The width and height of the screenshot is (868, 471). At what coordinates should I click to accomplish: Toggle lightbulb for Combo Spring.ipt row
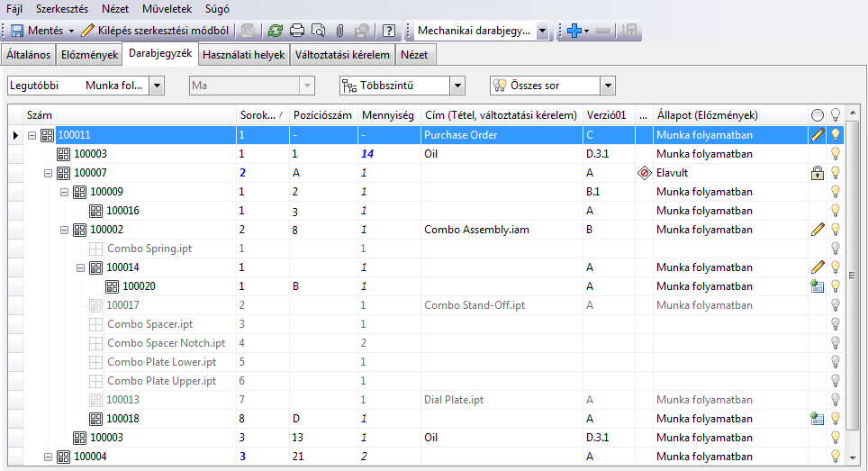coord(836,249)
